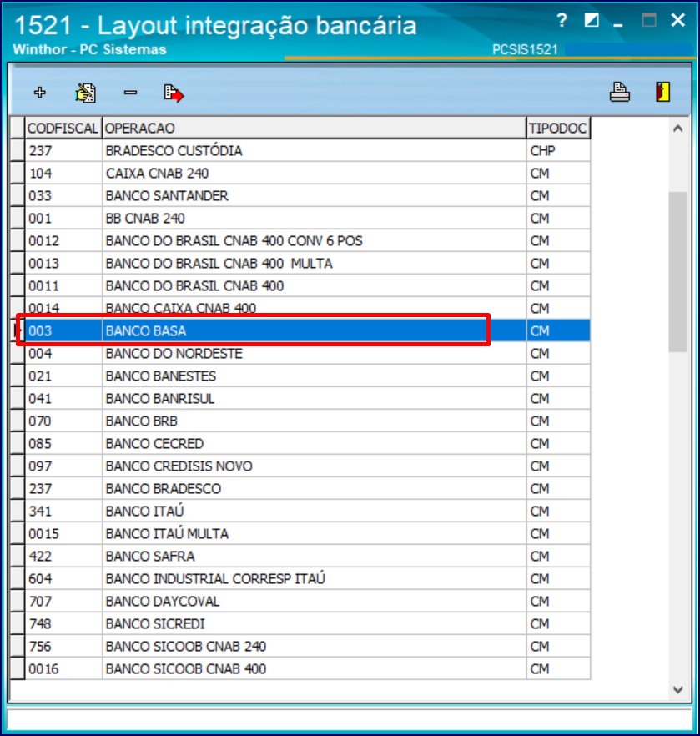Click code 0011 cell
The height and width of the screenshot is (736, 700).
tap(63, 286)
